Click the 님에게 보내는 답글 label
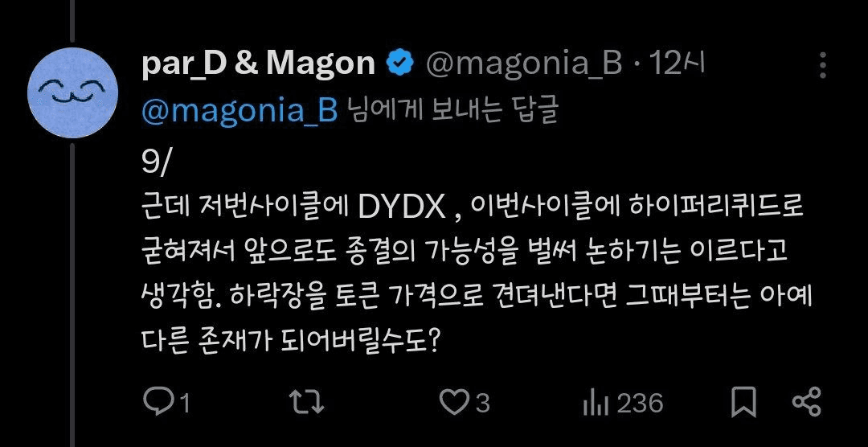The height and width of the screenshot is (447, 868). pos(453,110)
